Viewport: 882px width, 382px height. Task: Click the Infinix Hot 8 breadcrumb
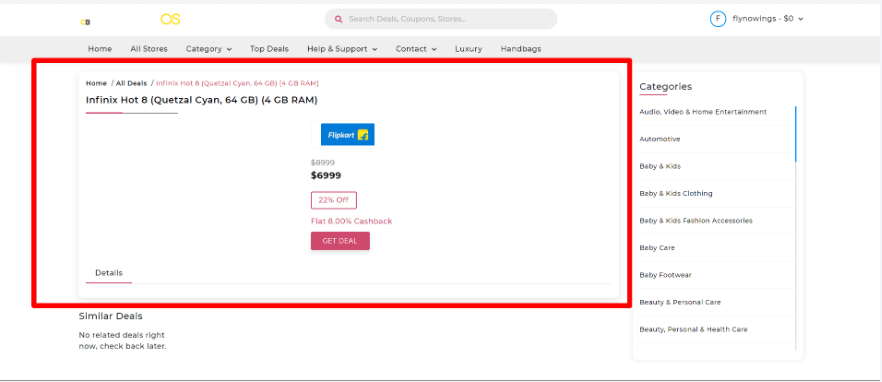click(x=237, y=83)
